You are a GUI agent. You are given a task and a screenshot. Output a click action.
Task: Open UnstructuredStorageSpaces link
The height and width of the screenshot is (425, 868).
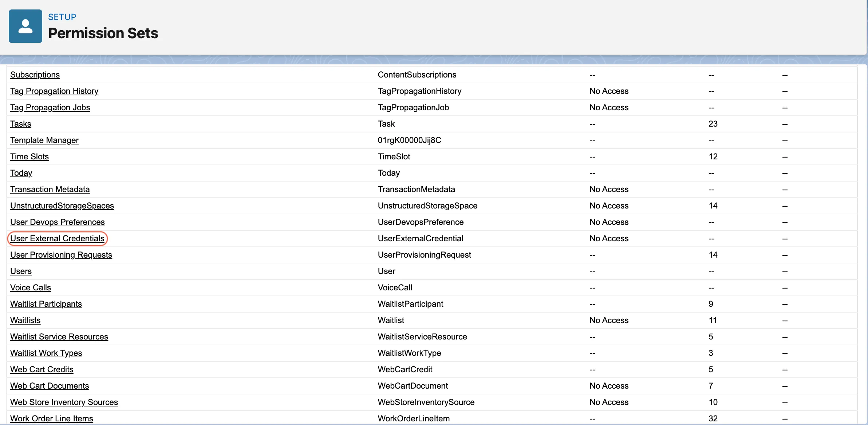[62, 206]
